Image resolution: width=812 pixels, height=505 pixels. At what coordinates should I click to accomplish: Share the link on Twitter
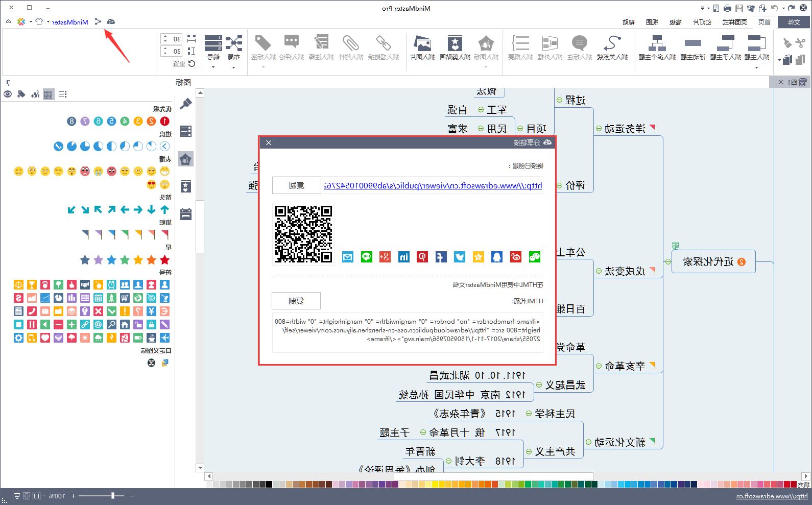point(460,257)
